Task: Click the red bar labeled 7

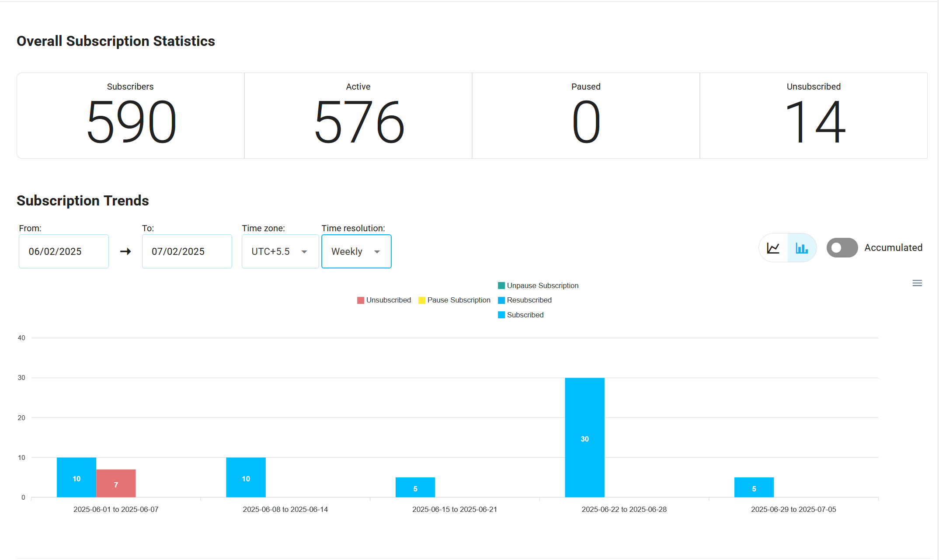Action: click(x=115, y=483)
